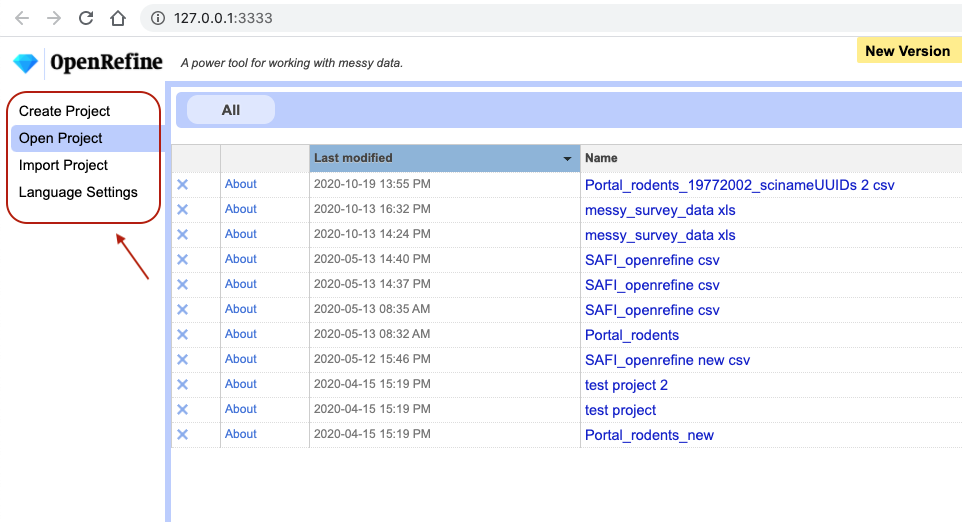This screenshot has width=962, height=522.
Task: Open About for SAFI_openrefine csv 08:35 AM
Action: pyautogui.click(x=240, y=309)
